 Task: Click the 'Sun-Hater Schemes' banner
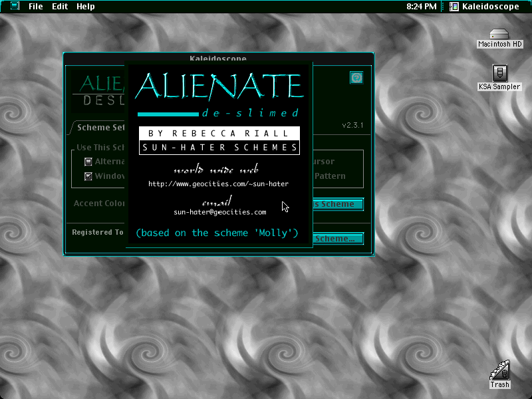pyautogui.click(x=219, y=147)
